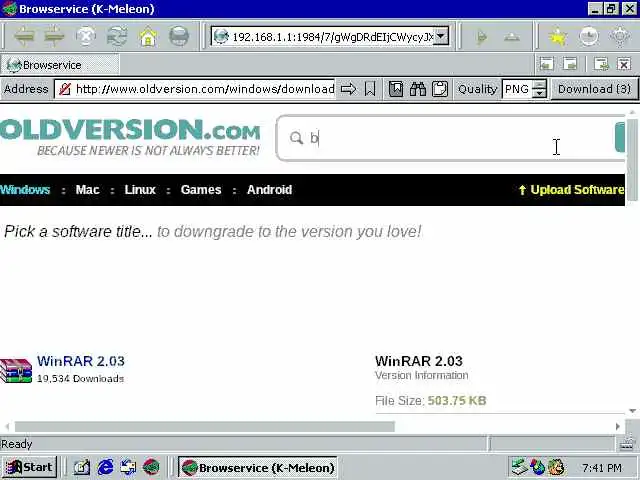
Task: Click the bookmark ribbon icon after the Go arrow
Action: click(x=370, y=89)
